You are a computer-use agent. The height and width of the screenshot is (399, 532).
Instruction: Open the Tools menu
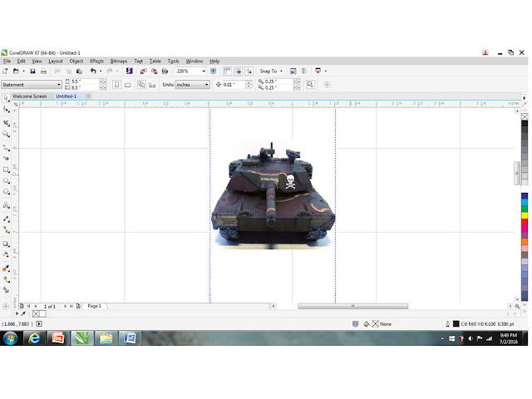point(173,61)
